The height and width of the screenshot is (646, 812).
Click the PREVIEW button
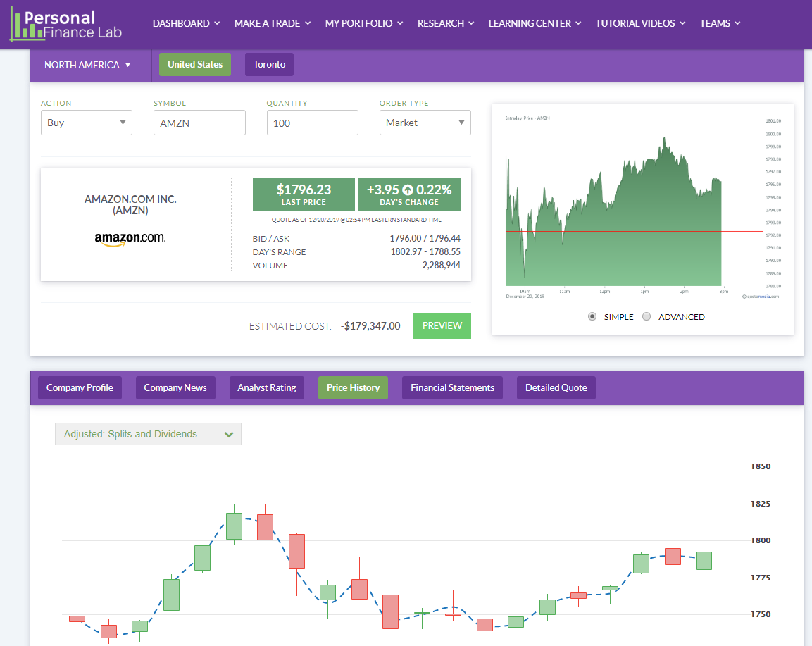(x=442, y=325)
